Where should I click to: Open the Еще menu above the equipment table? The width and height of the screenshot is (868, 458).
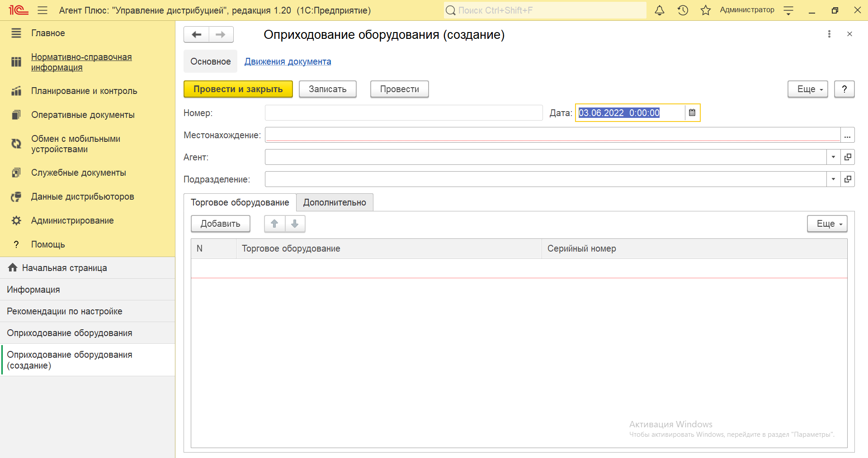[x=827, y=224]
